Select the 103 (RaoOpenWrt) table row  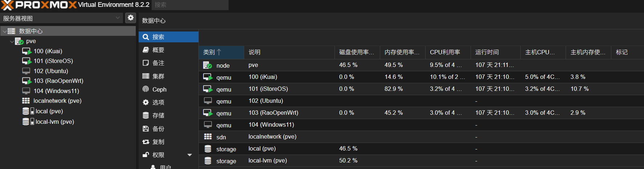(273, 113)
